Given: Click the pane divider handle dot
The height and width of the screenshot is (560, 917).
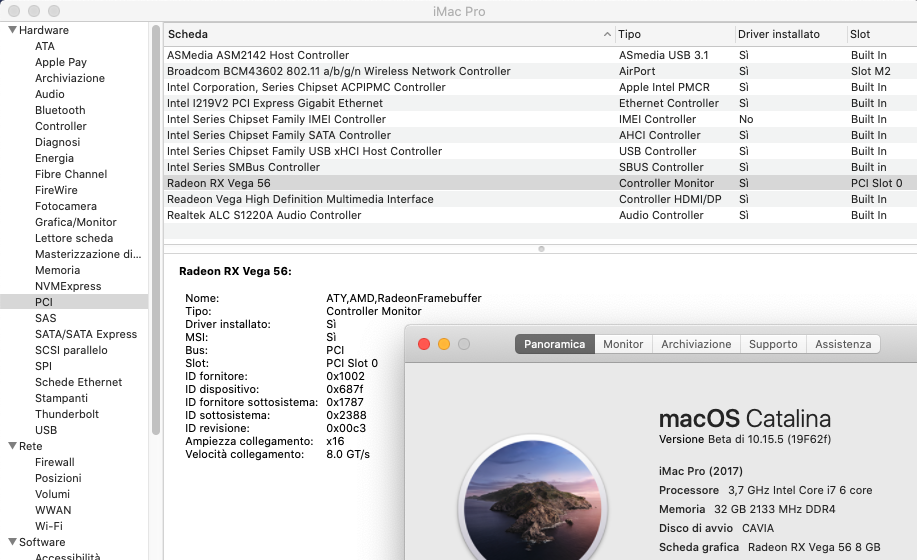Looking at the screenshot, I should [x=541, y=249].
